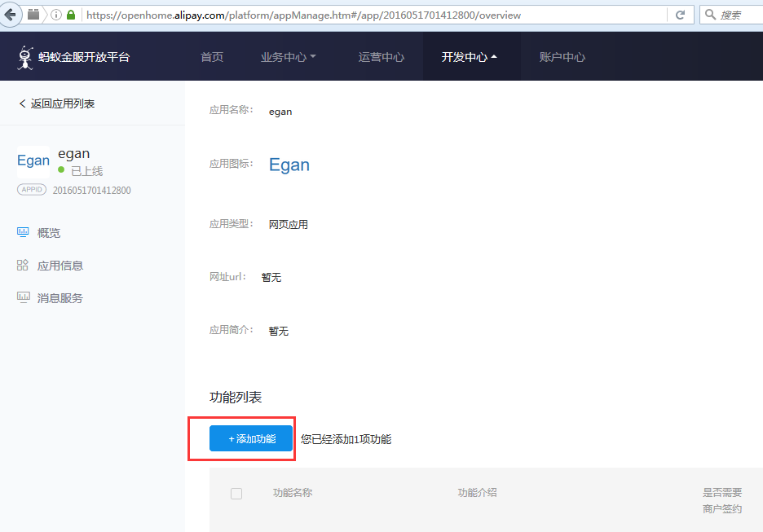Click the large Egan application icon image
763x532 pixels.
tap(289, 165)
